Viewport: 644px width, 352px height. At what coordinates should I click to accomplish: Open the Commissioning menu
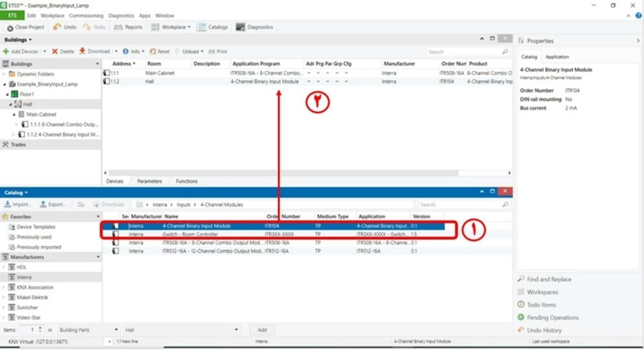tap(86, 16)
